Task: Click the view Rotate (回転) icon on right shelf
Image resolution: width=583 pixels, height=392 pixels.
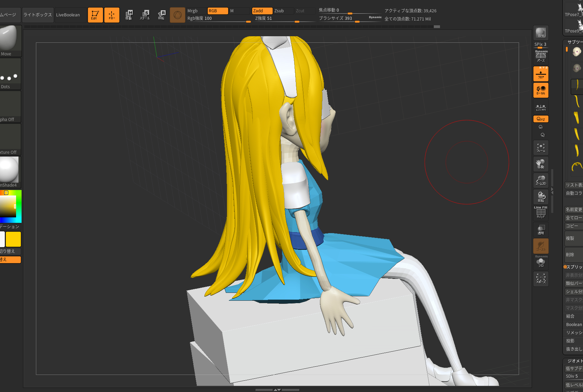Action: [541, 197]
